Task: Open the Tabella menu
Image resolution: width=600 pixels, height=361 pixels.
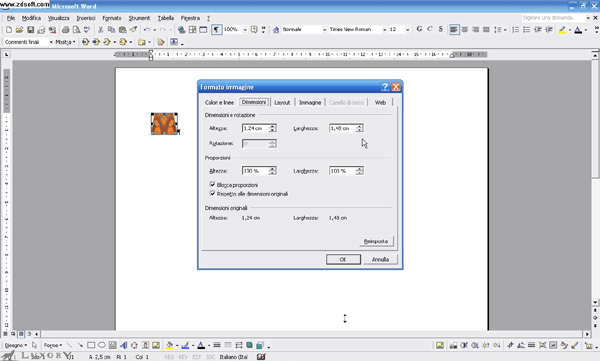Action: point(166,18)
